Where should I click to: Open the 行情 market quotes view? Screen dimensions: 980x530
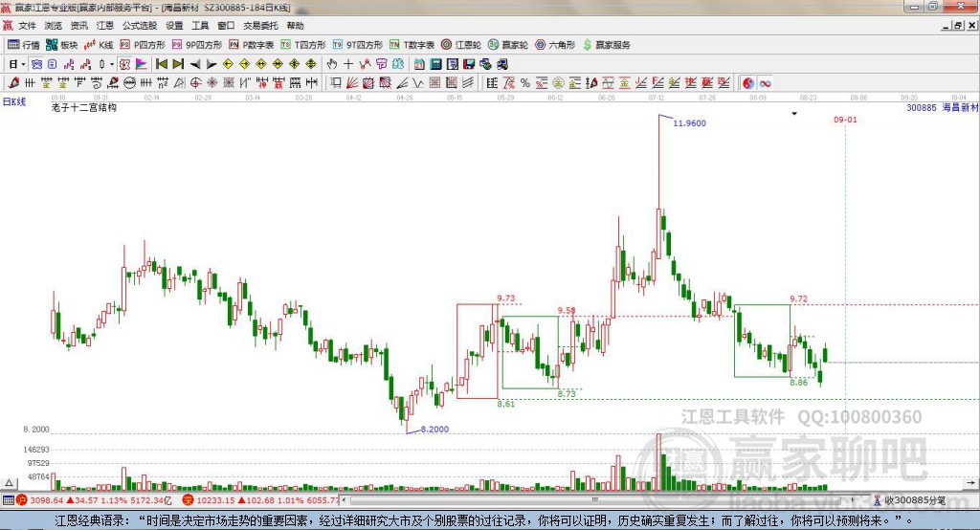tap(23, 45)
